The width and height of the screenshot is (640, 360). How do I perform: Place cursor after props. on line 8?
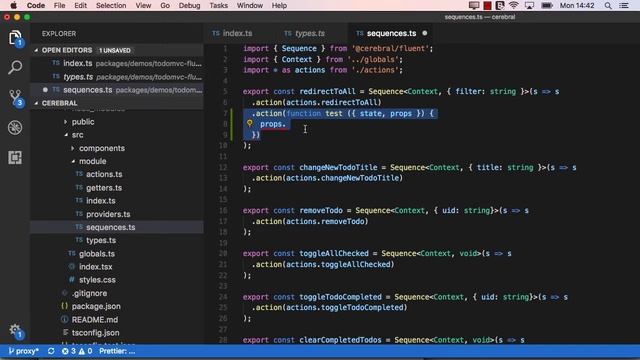[287, 124]
